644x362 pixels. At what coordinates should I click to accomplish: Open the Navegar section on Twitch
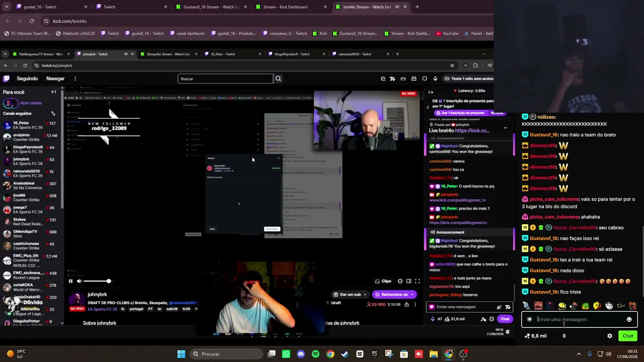tap(55, 78)
